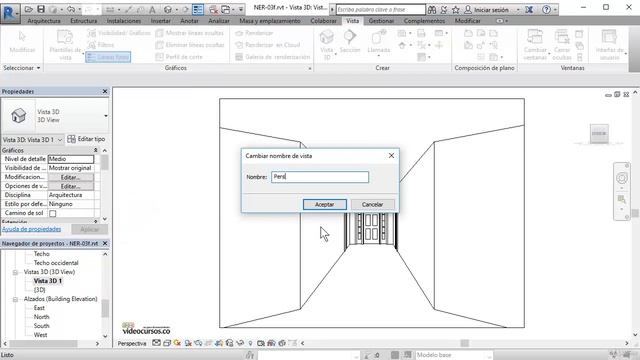The width and height of the screenshot is (640, 360).
Task: Click the Autodesk Exchange Apps icon
Action: [x=529, y=9]
